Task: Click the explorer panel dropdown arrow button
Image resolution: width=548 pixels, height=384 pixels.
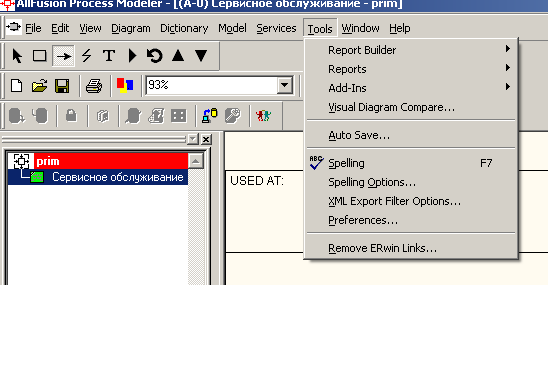Action: pos(193,139)
